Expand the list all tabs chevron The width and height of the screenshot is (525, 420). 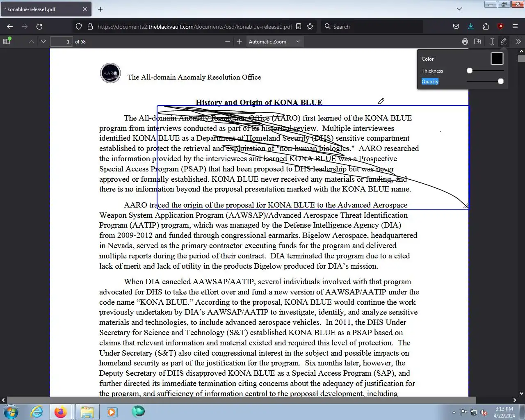459,9
